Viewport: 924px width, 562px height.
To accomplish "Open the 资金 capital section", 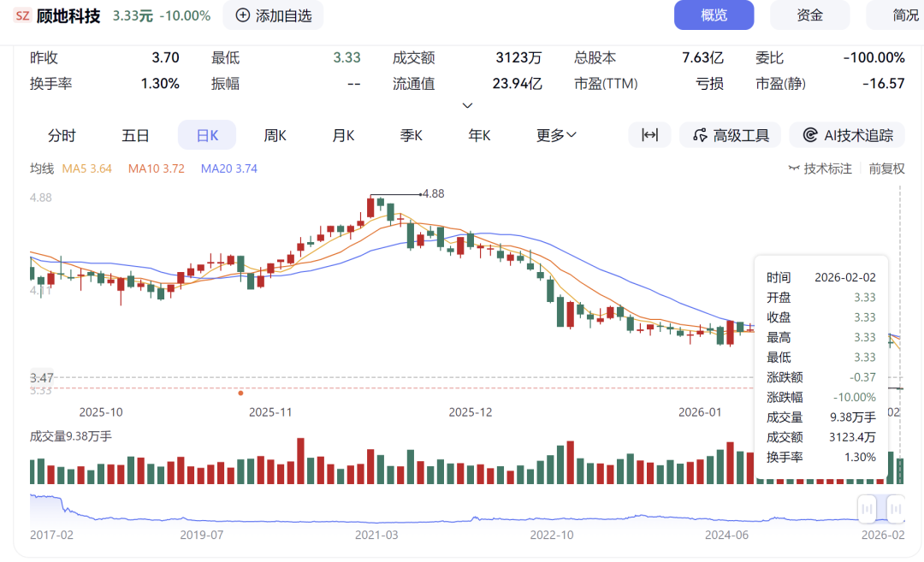I will (x=809, y=15).
